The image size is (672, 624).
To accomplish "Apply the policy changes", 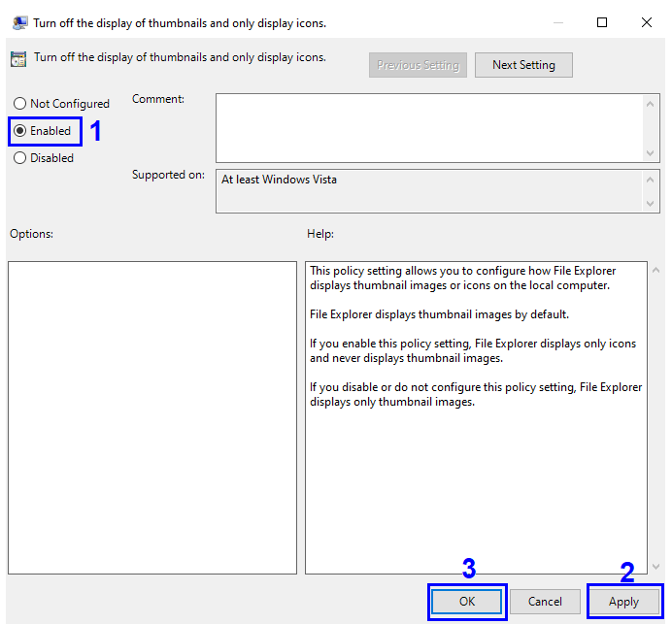I will coord(623,602).
